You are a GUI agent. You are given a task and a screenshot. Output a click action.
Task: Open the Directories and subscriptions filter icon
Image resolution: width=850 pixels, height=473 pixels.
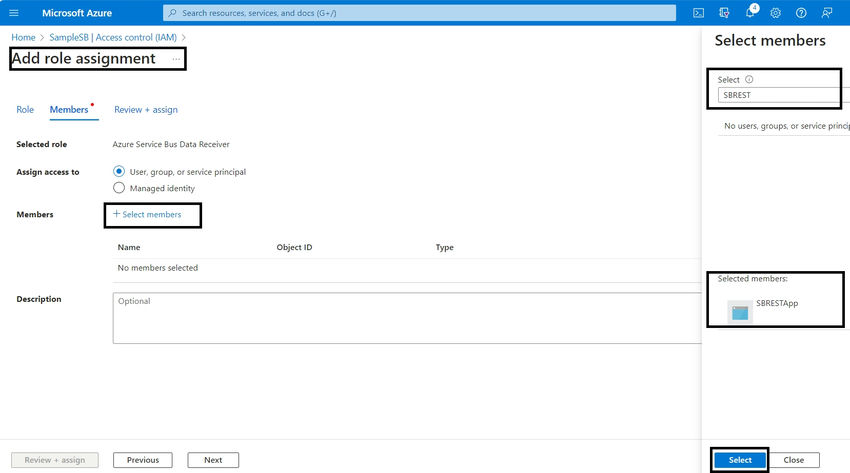point(724,13)
